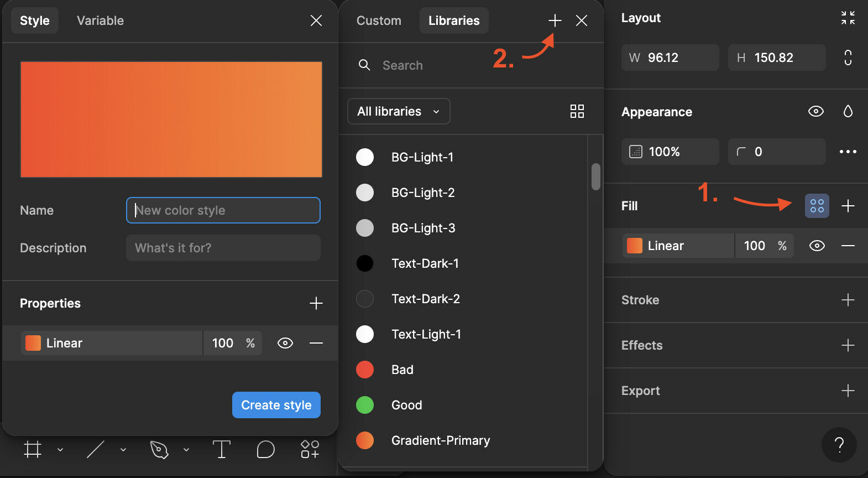Add an Effect with plus icon

tap(848, 345)
